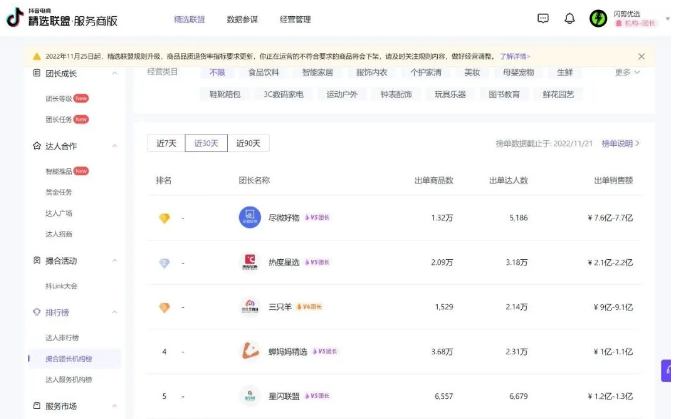Open 赏金任务 in the sidebar

(59, 192)
